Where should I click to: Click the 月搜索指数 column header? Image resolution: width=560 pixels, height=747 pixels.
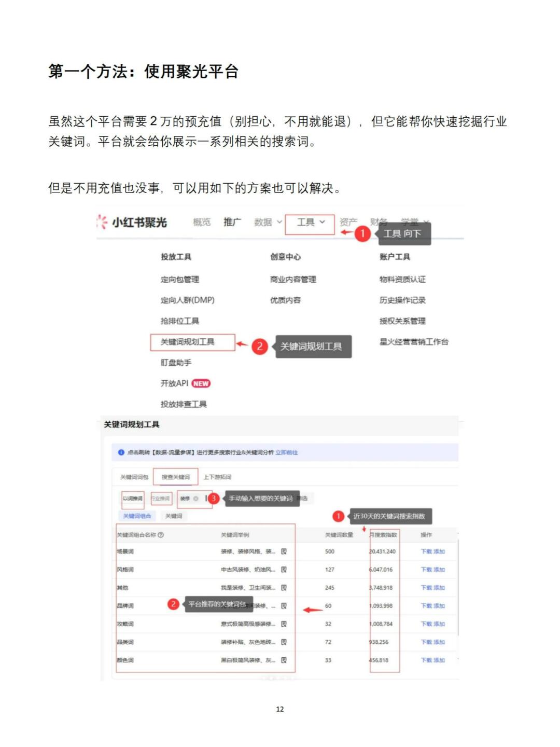384,535
